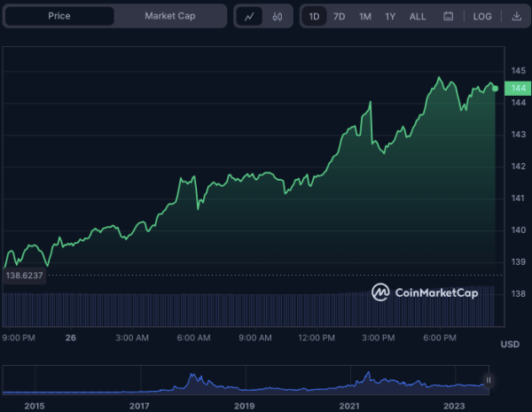Click the current price dot on line end
Screen dimensions: 532x412
pyautogui.click(x=495, y=88)
